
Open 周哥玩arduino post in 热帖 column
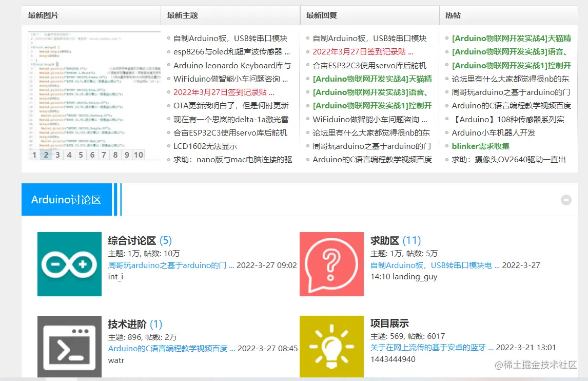click(511, 92)
